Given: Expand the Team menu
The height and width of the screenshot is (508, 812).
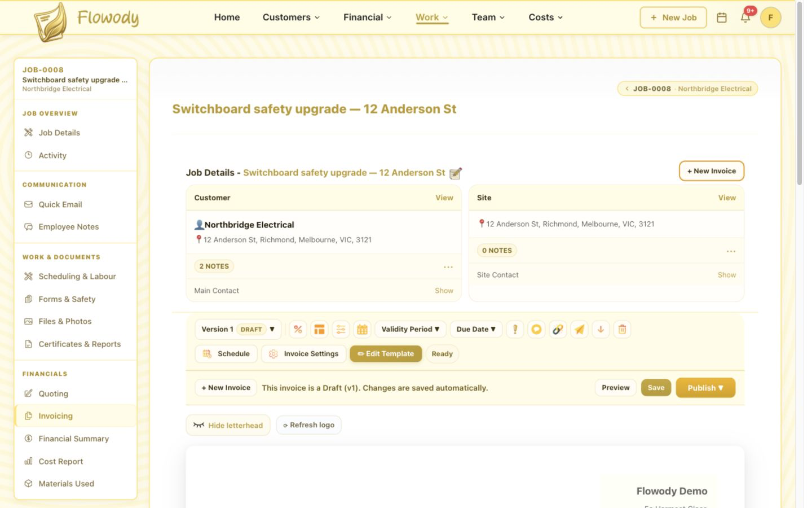Looking at the screenshot, I should tap(488, 17).
